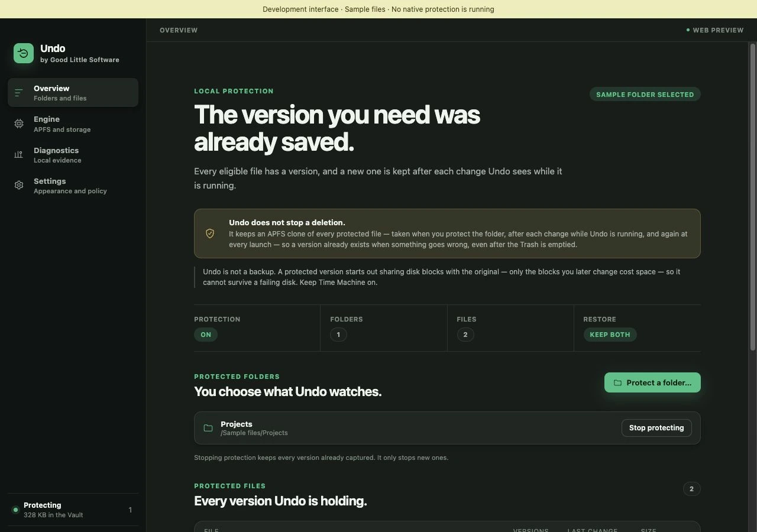Click the Projects folder icon
This screenshot has height=532, width=757.
[208, 428]
